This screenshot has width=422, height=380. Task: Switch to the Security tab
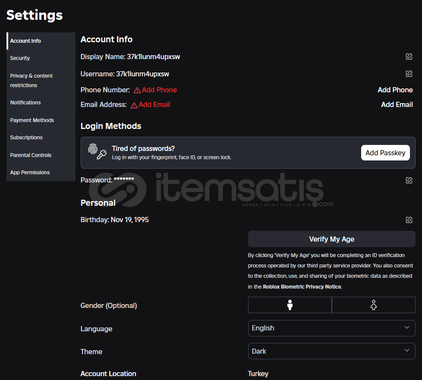point(41,58)
